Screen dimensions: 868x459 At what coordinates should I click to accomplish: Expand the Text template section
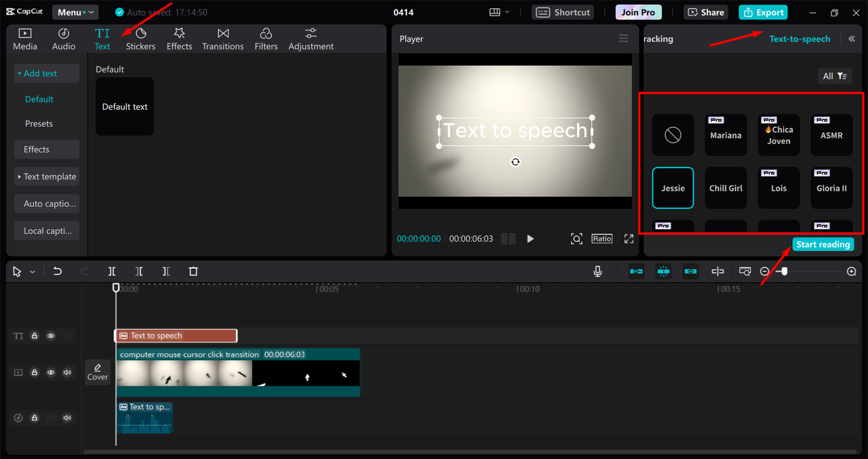tap(47, 176)
